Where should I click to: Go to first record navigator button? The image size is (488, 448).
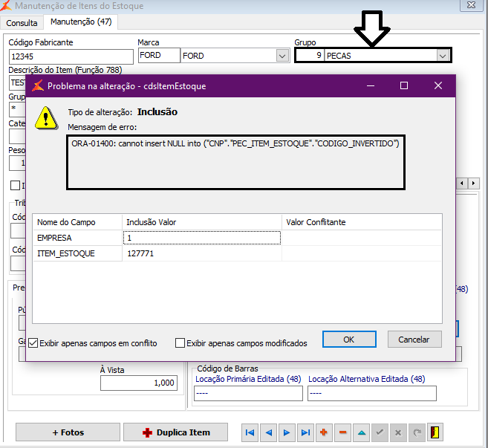[x=250, y=432]
